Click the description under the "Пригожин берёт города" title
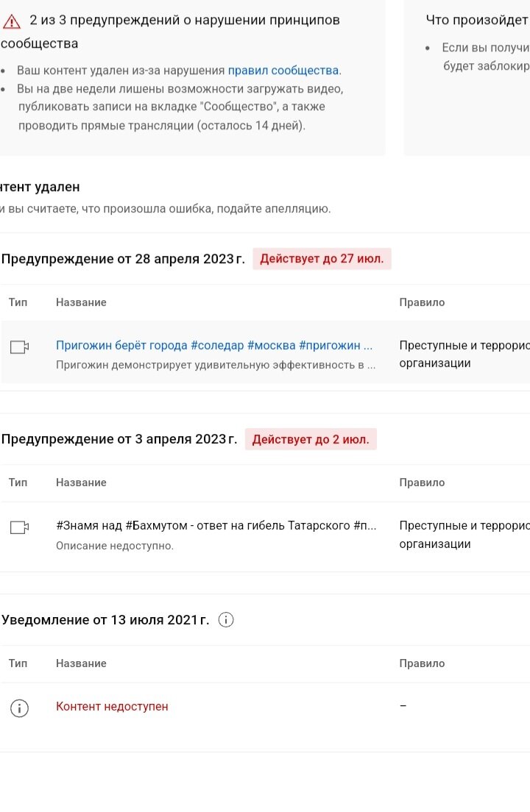This screenshot has width=530, height=812. click(x=216, y=364)
